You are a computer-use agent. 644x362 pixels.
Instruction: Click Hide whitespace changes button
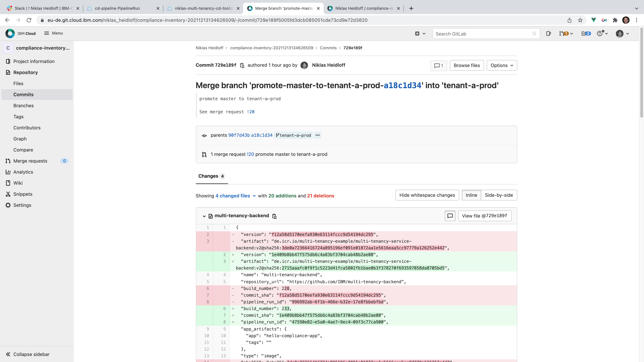(x=427, y=195)
